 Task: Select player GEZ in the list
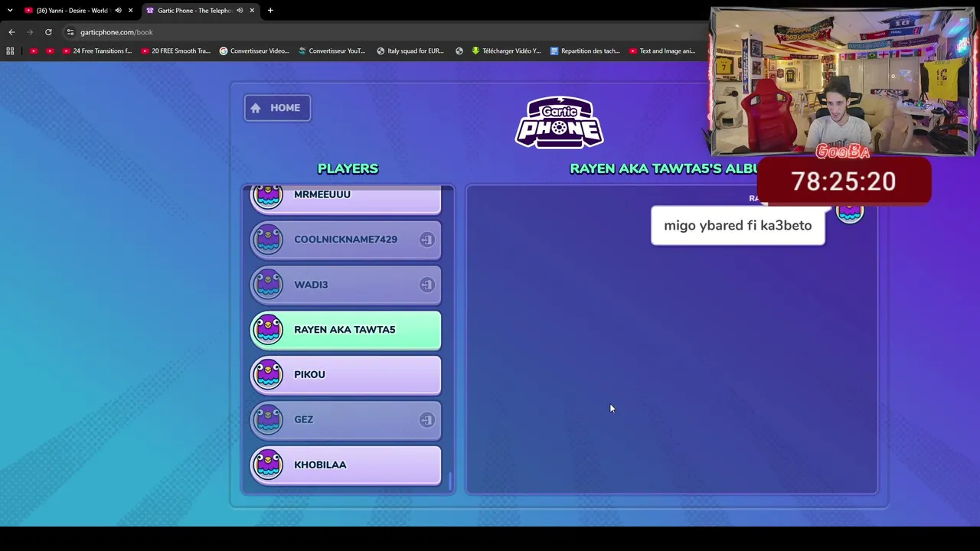[346, 420]
